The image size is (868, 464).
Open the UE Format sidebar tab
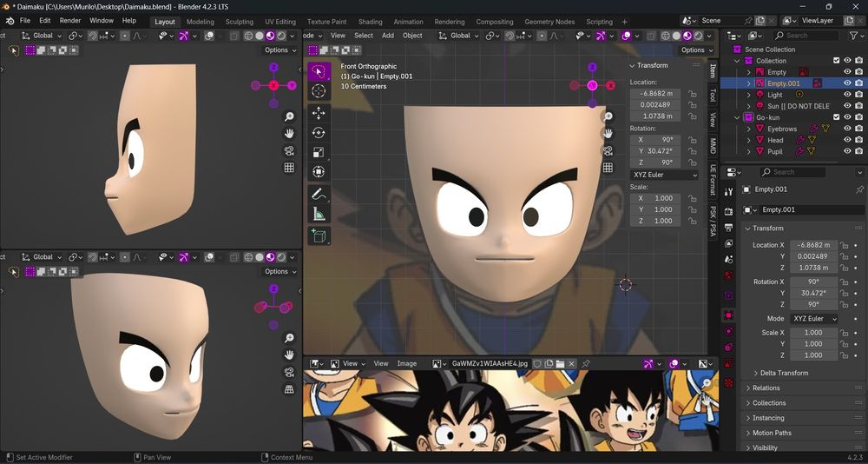tap(713, 181)
